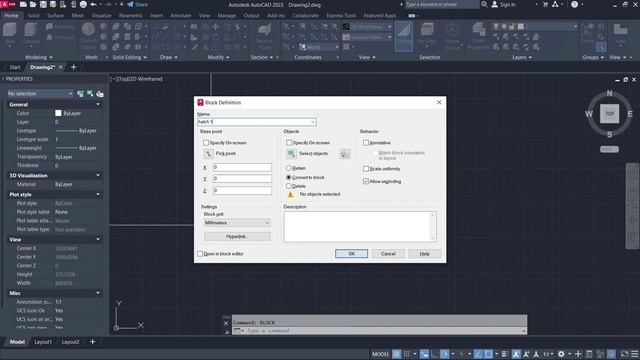Switch to the Model tab
Image resolution: width=640 pixels, height=360 pixels.
[17, 342]
